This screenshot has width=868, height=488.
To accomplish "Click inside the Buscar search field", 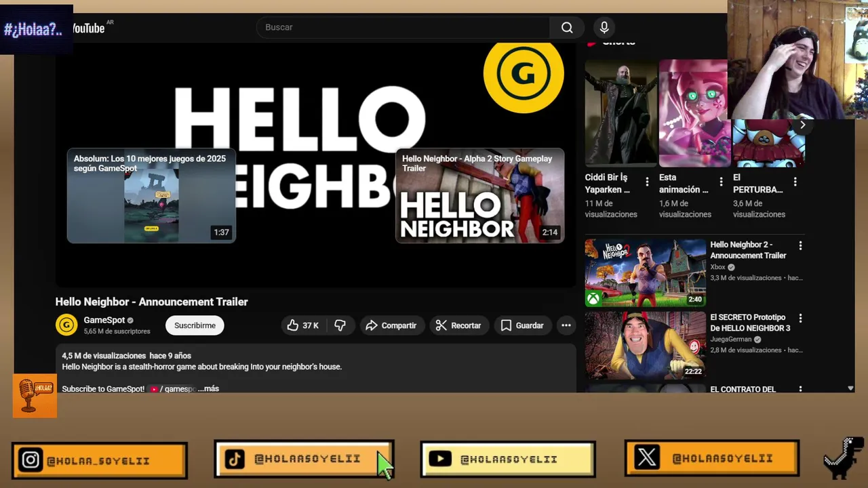I will click(x=403, y=28).
